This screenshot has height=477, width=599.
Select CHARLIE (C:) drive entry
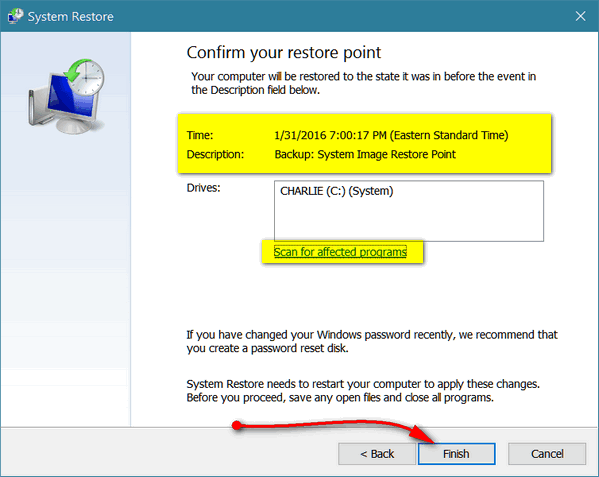(337, 191)
